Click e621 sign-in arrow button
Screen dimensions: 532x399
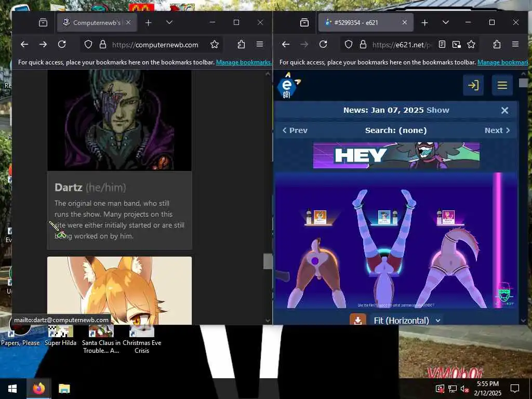coord(473,85)
